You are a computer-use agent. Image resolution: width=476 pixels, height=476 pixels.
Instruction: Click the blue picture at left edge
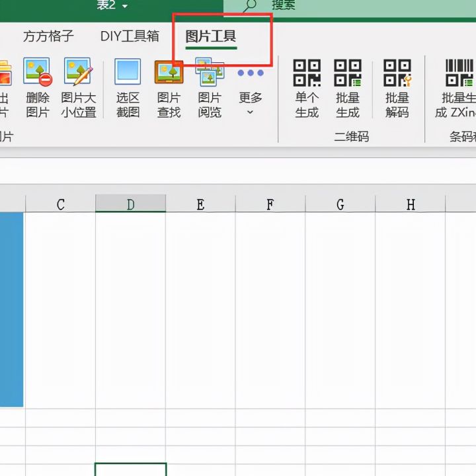[11, 309]
